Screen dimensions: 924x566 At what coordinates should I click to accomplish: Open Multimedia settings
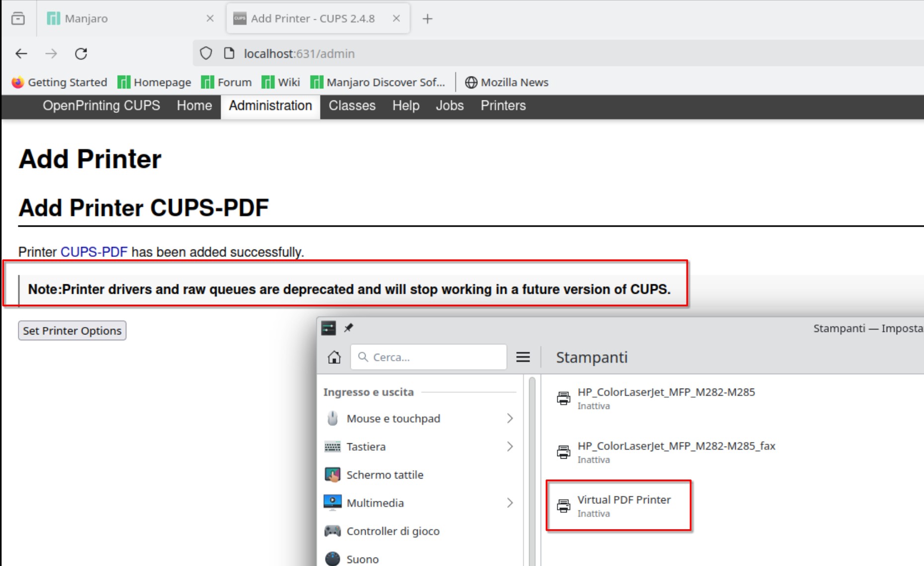[x=420, y=503]
